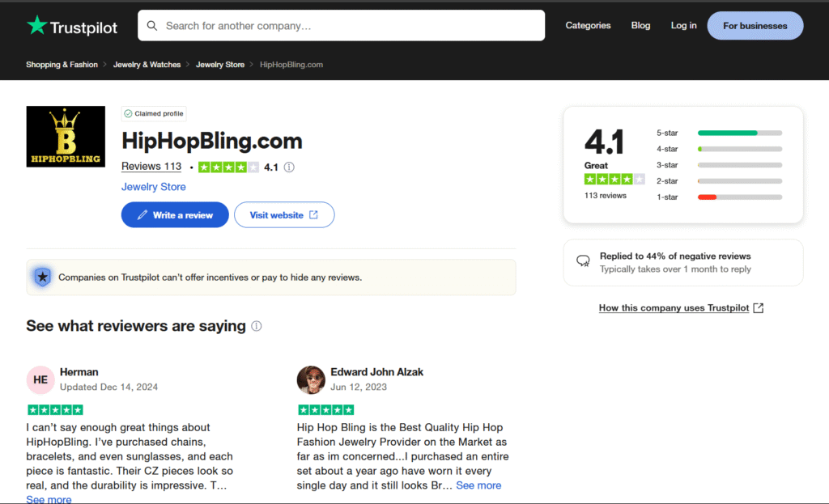Click the reply bubble icon in replies card
The width and height of the screenshot is (829, 504).
[x=583, y=261]
